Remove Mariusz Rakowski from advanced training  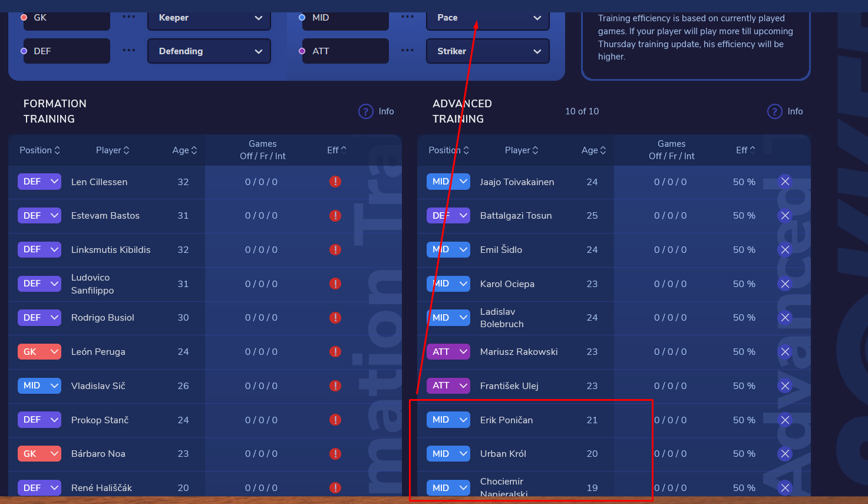(785, 352)
